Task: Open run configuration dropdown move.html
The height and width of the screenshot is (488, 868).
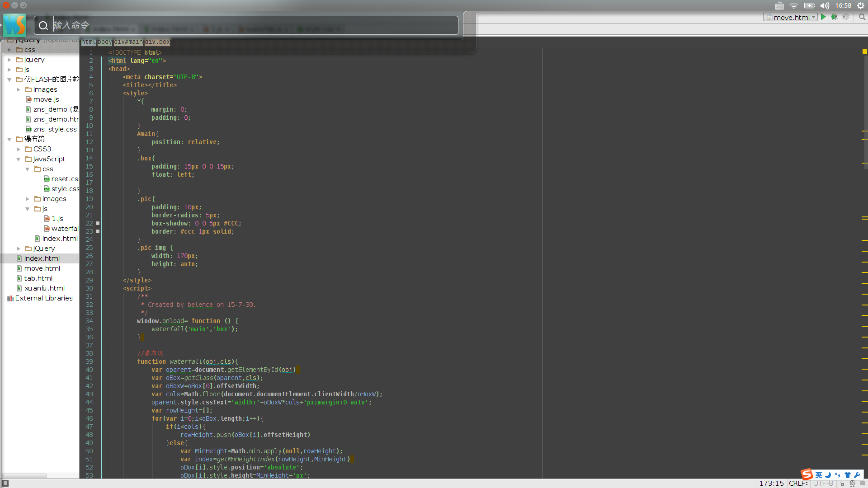Action: (x=790, y=17)
